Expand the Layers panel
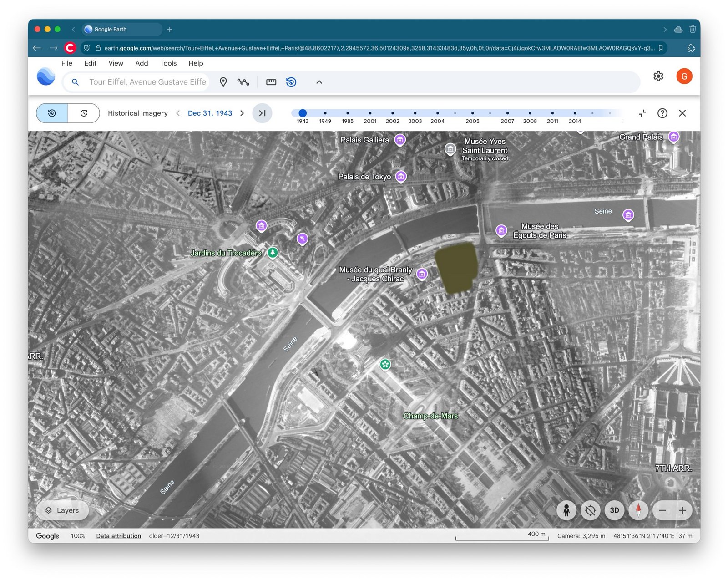728x580 pixels. pyautogui.click(x=62, y=510)
